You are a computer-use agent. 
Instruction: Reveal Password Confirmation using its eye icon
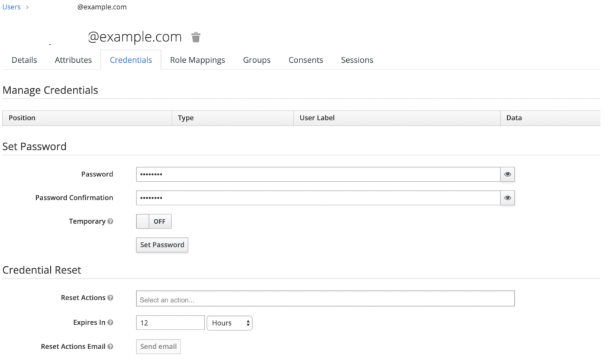[507, 198]
